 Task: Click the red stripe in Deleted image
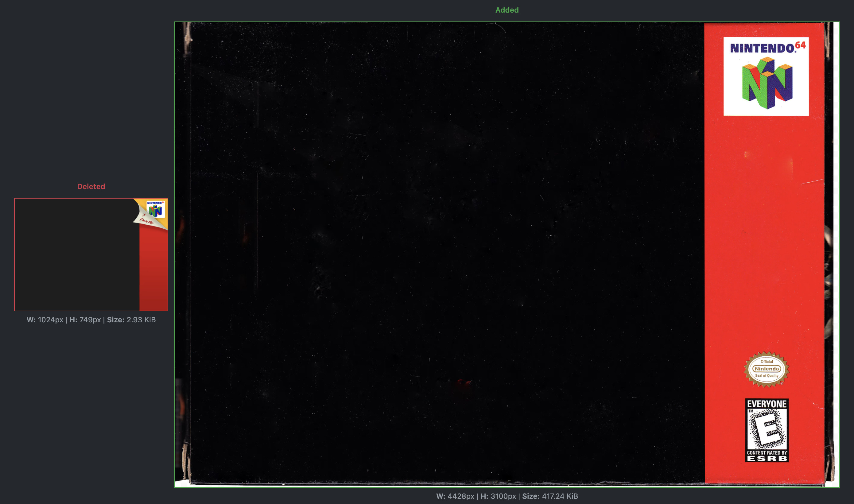pos(153,272)
